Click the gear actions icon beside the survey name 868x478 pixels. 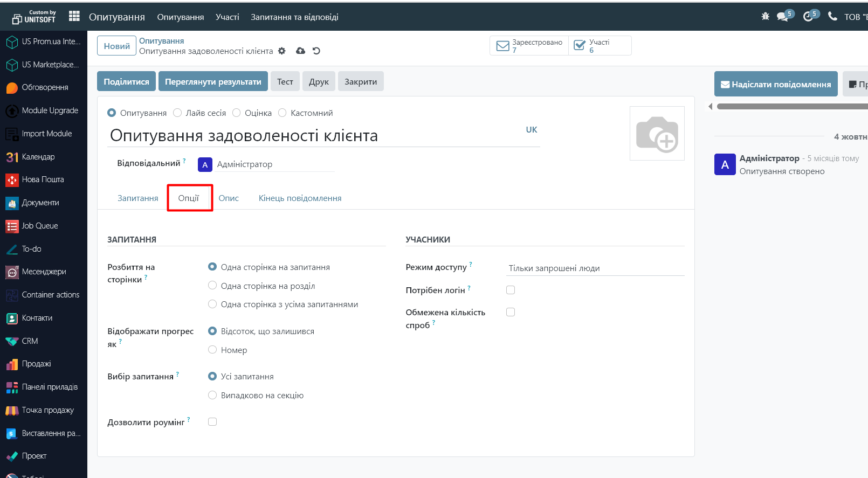(x=281, y=51)
